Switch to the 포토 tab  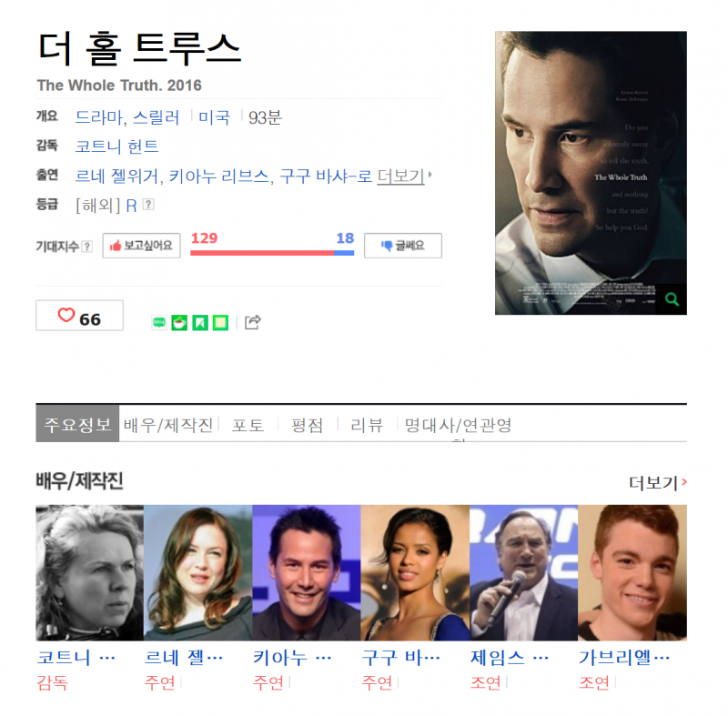(x=248, y=425)
